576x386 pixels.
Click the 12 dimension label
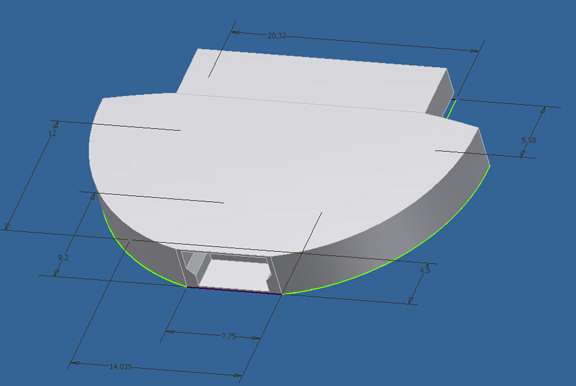pos(53,133)
